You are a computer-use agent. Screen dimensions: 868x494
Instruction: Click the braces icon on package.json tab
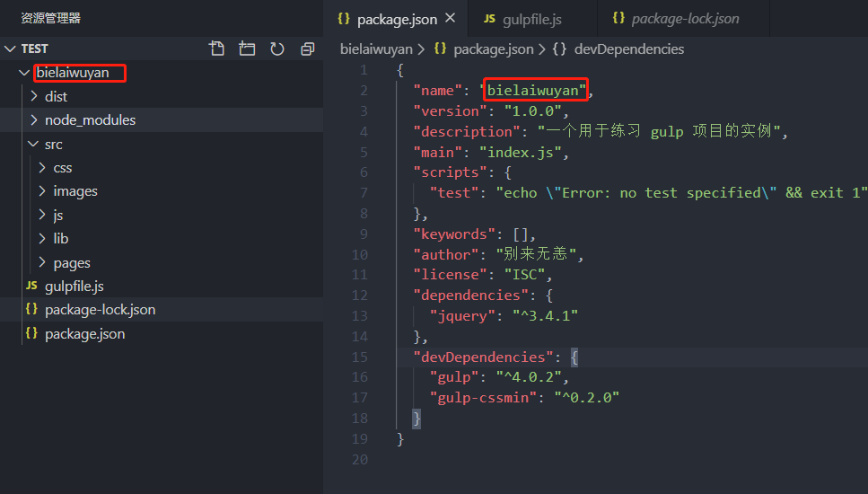point(344,19)
